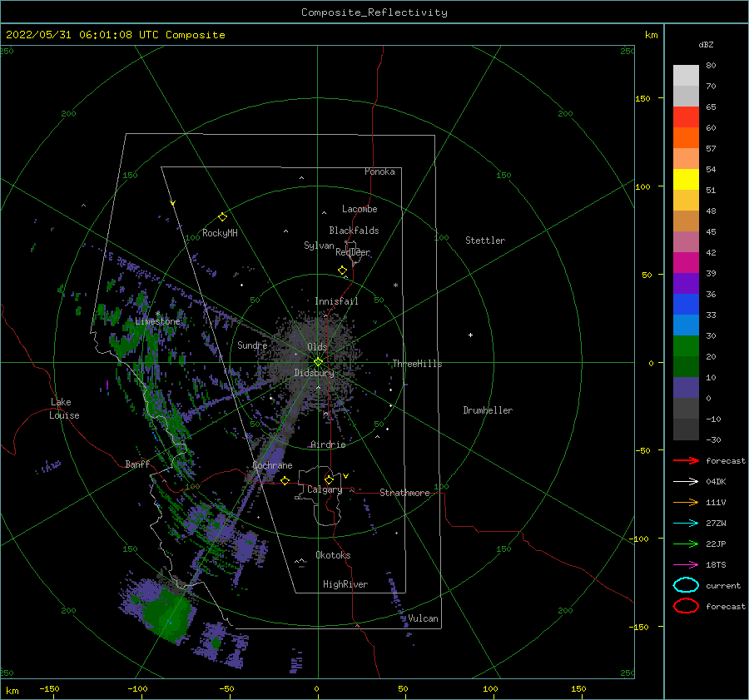749x700 pixels.
Task: Click the Stettler label
Action: 485,241
